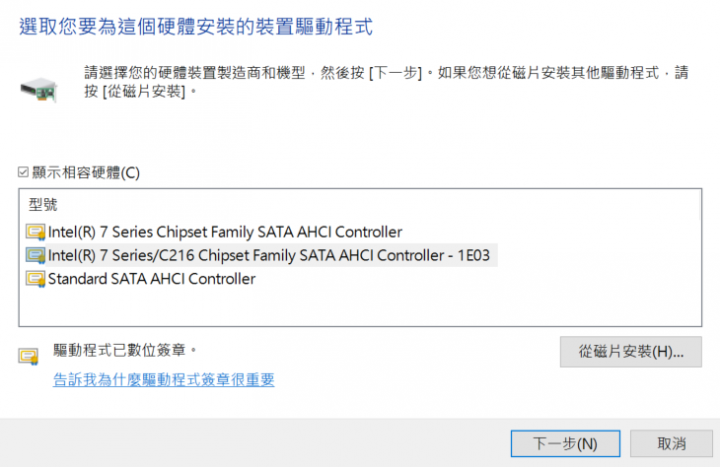
Task: Click the 顯示相容硬體(C) label text
Action: tap(86, 173)
